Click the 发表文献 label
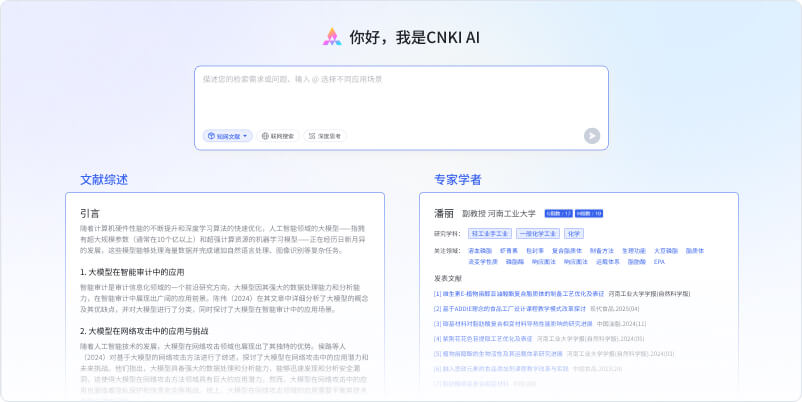The width and height of the screenshot is (802, 402). pyautogui.click(x=448, y=278)
